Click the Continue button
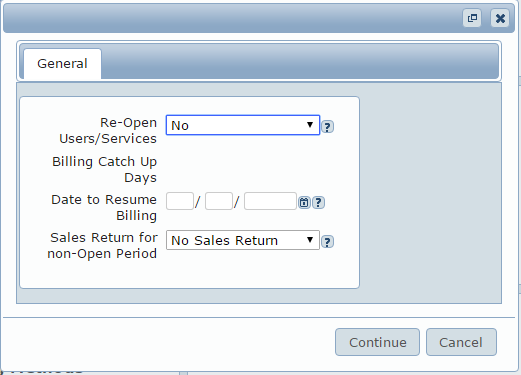 pyautogui.click(x=377, y=342)
